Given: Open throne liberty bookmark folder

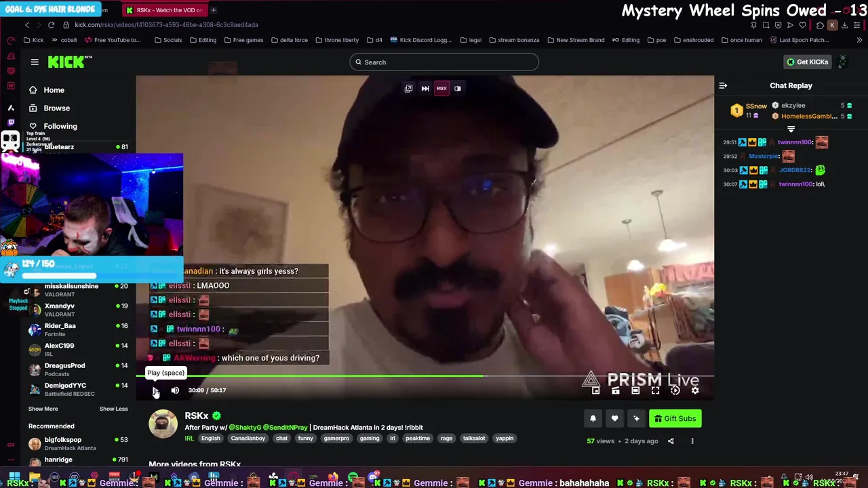Looking at the screenshot, I should point(337,40).
